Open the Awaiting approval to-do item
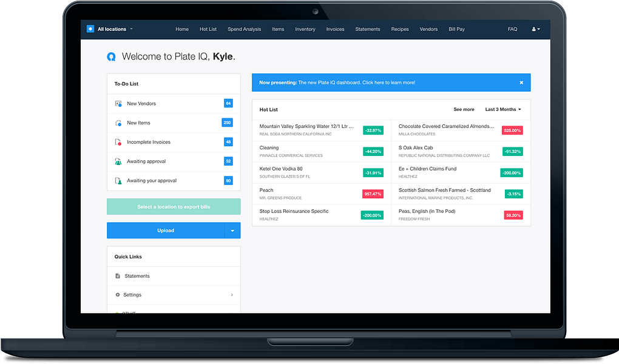The image size is (619, 364). [174, 161]
